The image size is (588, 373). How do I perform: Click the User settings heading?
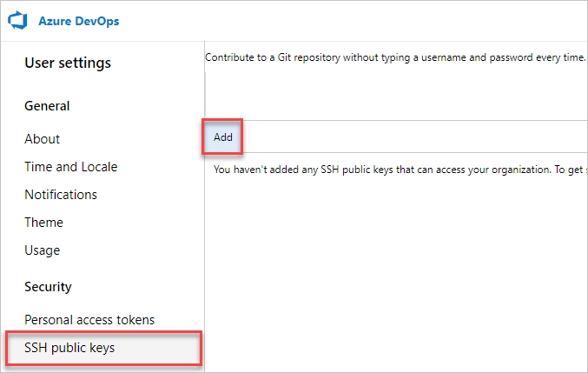click(x=68, y=63)
